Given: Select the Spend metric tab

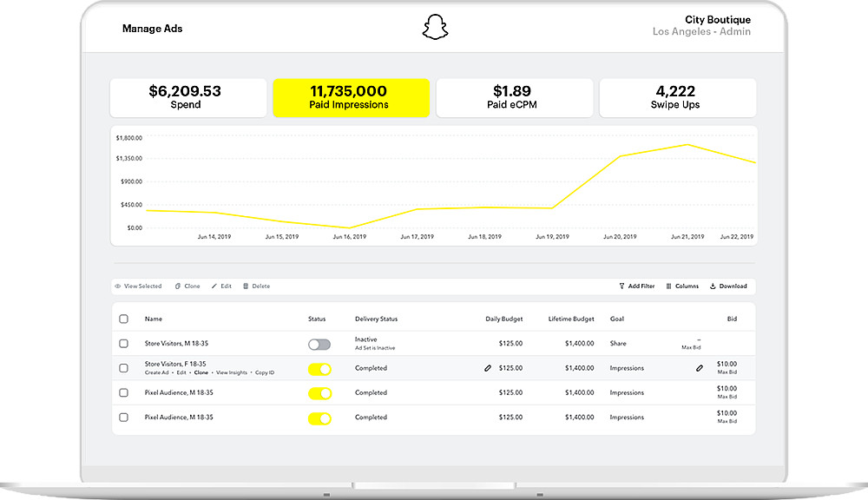Looking at the screenshot, I should coord(188,97).
